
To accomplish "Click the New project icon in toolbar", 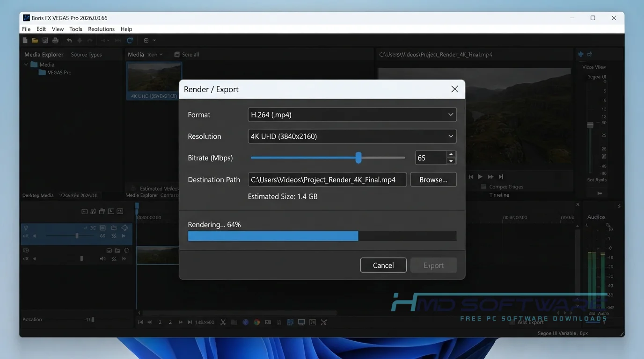I will [x=25, y=41].
